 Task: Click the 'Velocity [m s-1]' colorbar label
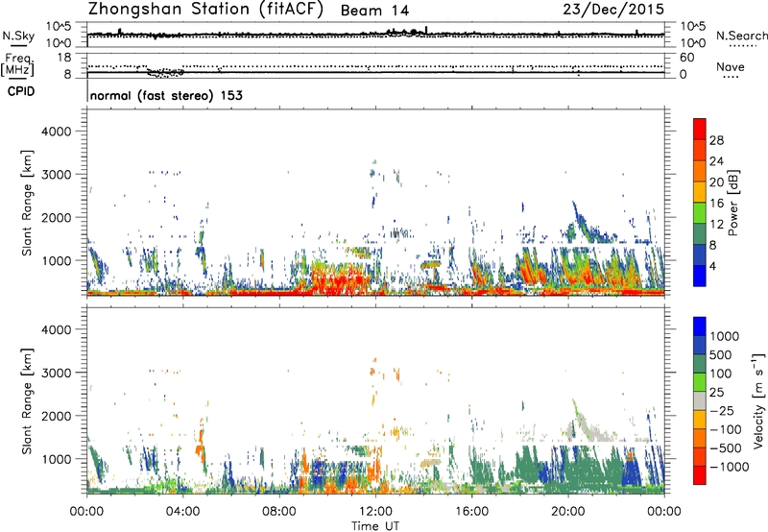point(758,400)
